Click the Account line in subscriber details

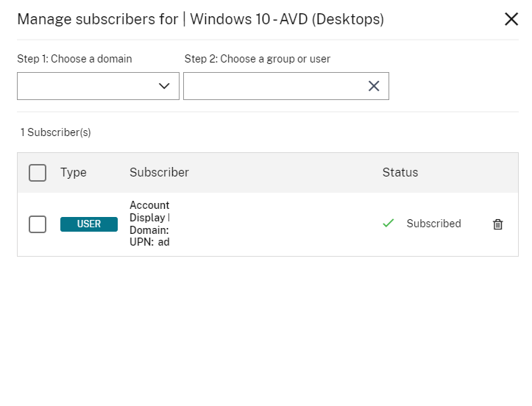[x=149, y=205]
